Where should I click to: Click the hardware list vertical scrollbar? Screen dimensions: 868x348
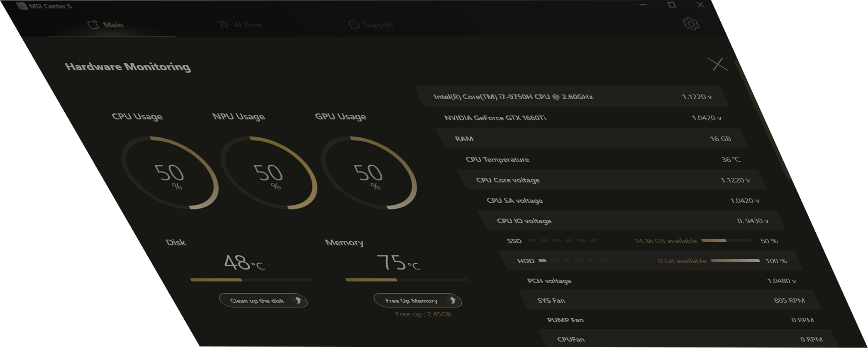tap(763, 120)
